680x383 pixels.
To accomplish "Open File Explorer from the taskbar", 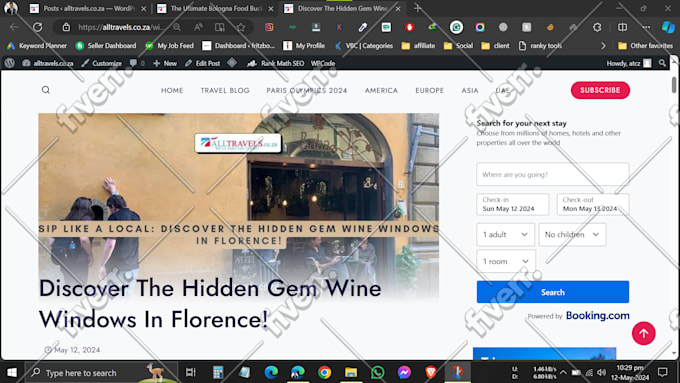I will (351, 372).
